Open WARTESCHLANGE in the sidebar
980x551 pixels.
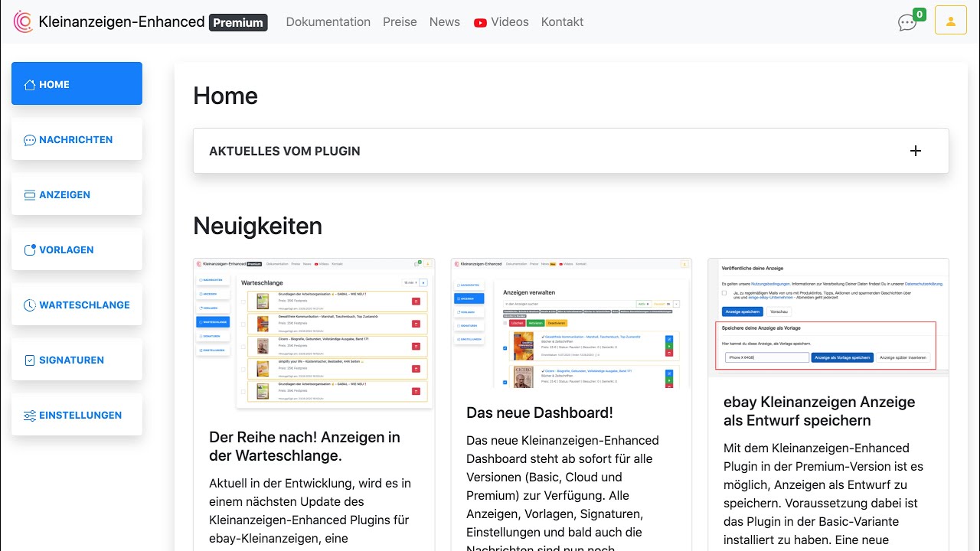[x=77, y=305]
